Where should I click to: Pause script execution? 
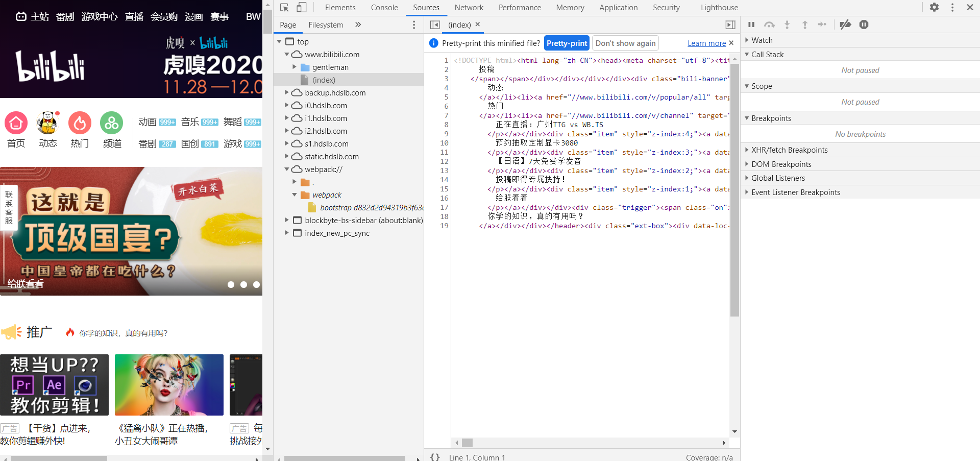click(x=751, y=25)
